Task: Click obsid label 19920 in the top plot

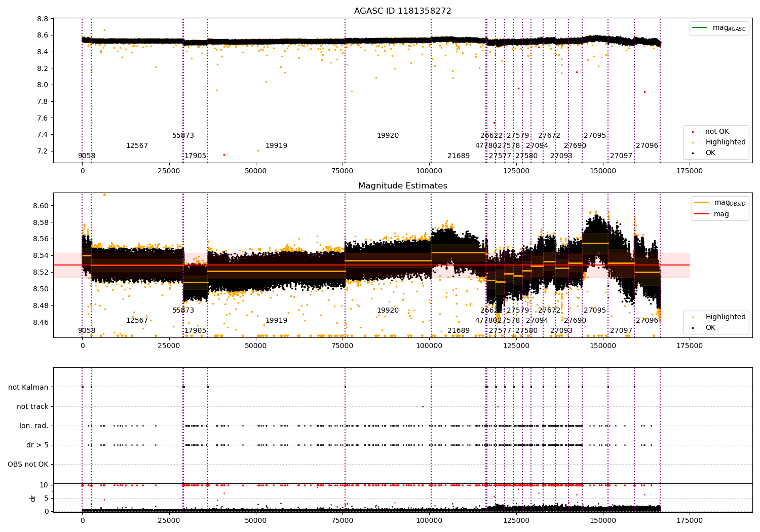Action: [x=388, y=136]
